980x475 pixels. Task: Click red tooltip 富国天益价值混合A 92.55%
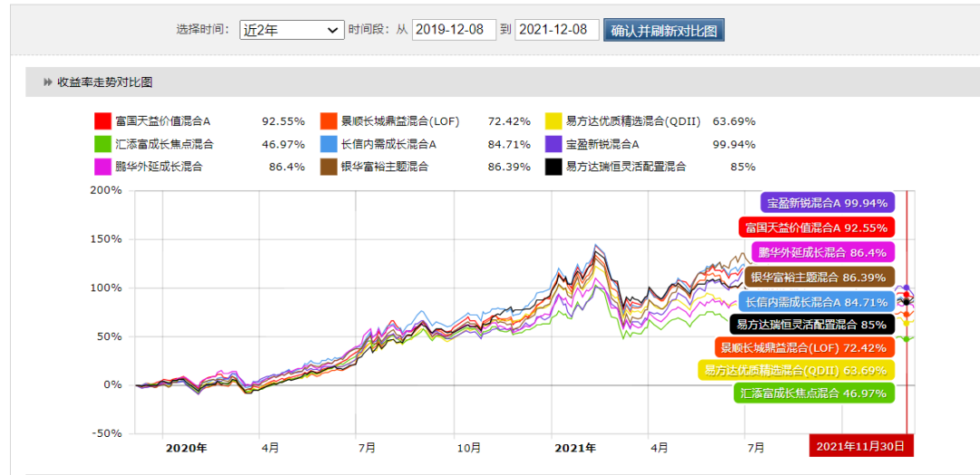coord(817,228)
